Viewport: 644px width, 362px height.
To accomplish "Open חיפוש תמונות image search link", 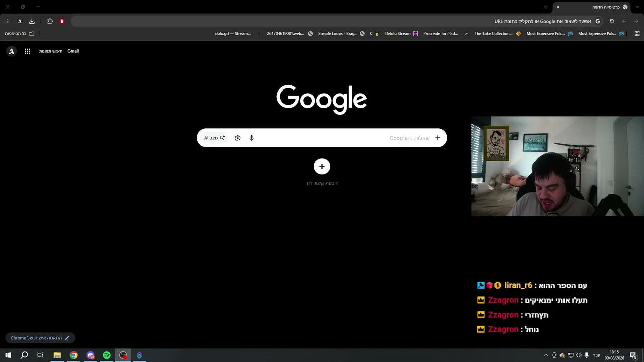I will click(51, 51).
